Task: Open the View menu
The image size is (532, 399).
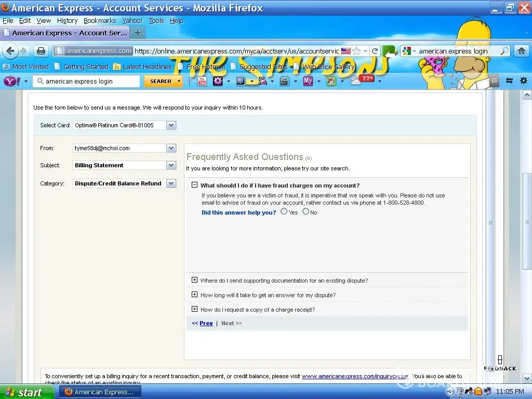Action: pyautogui.click(x=44, y=21)
